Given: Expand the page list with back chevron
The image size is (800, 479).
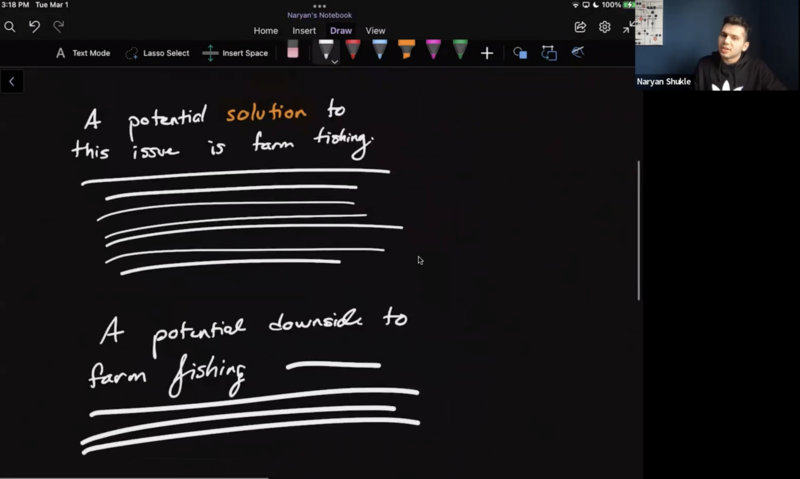Looking at the screenshot, I should click(12, 82).
